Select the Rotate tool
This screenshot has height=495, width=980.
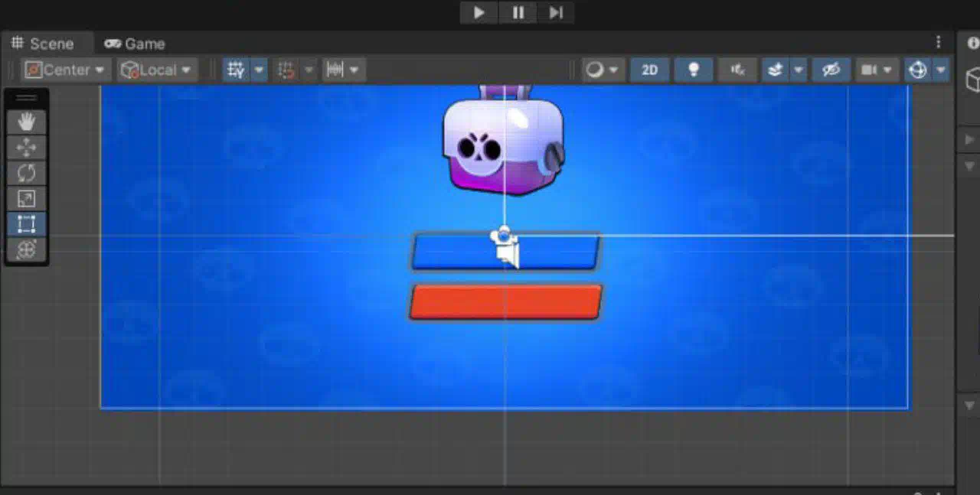pyautogui.click(x=27, y=173)
